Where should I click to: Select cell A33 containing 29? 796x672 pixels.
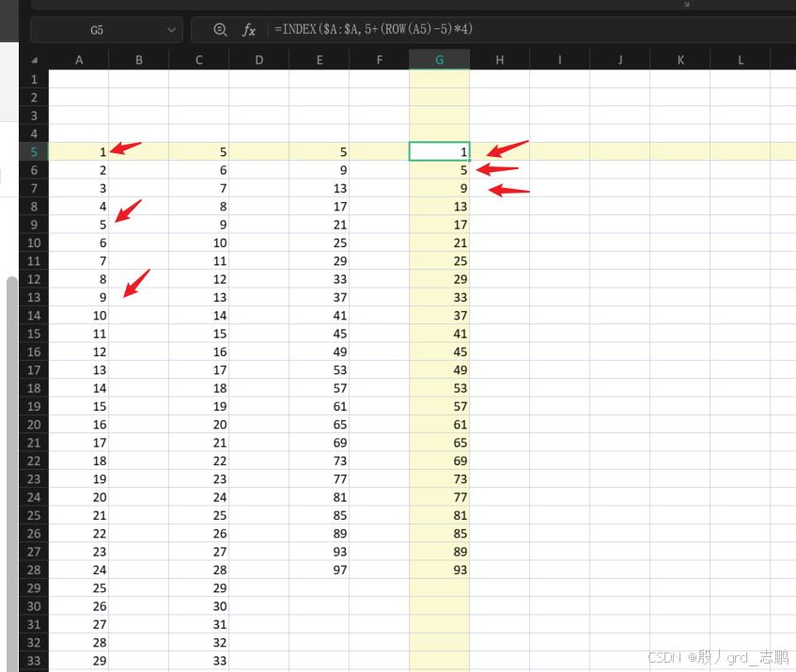click(79, 661)
